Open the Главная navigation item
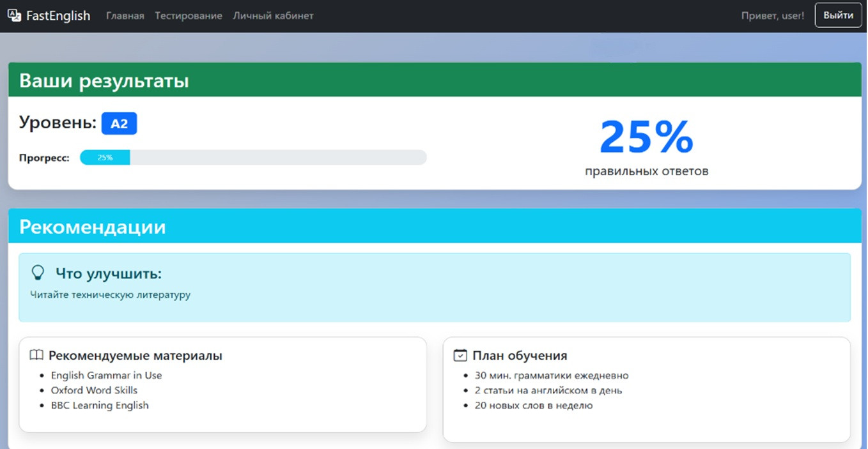Screen dimensions: 868x449 [125, 16]
